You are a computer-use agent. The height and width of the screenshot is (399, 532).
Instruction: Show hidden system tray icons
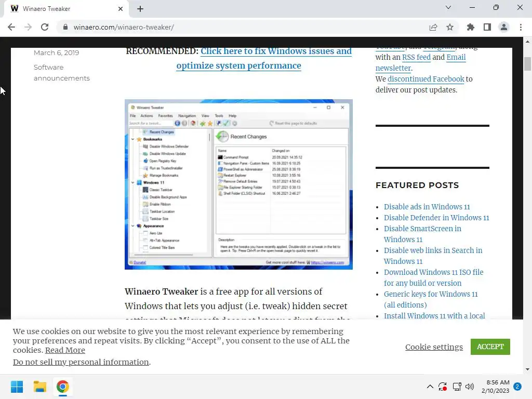[430, 387]
